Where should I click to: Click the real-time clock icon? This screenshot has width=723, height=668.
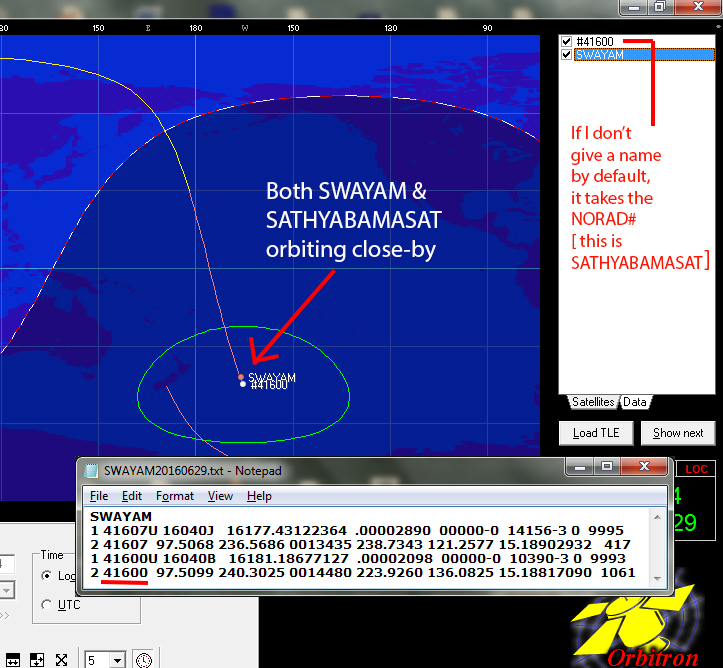click(144, 660)
